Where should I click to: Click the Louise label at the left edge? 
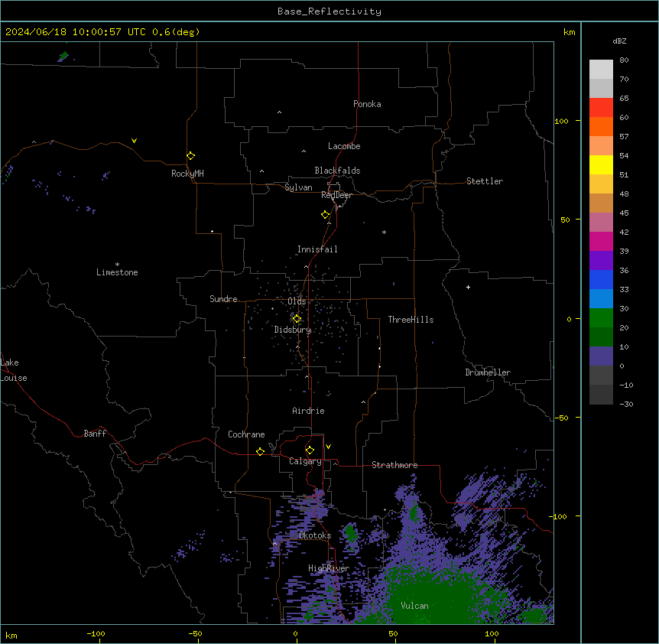14,378
